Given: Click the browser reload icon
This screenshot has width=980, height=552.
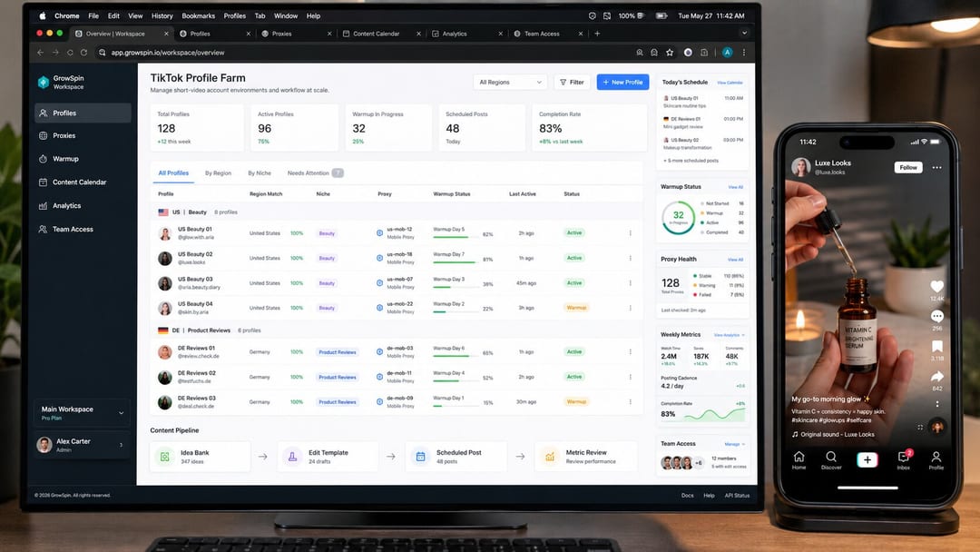Looking at the screenshot, I should point(83,53).
